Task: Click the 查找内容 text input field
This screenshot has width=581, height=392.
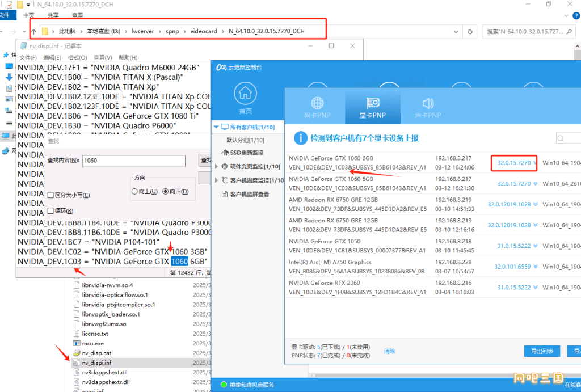Action: (x=133, y=161)
